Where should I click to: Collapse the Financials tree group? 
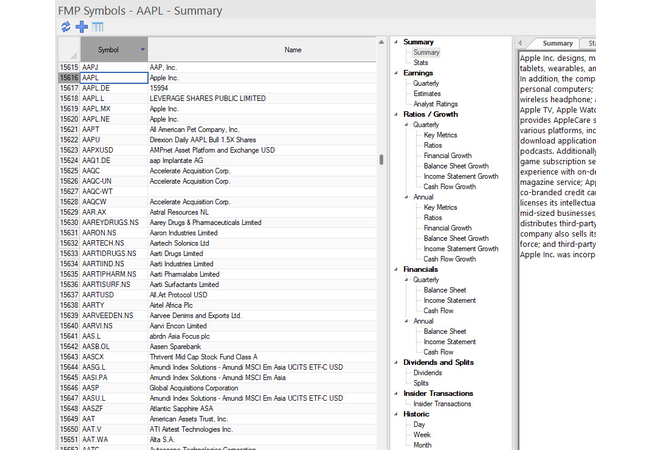coord(396,269)
